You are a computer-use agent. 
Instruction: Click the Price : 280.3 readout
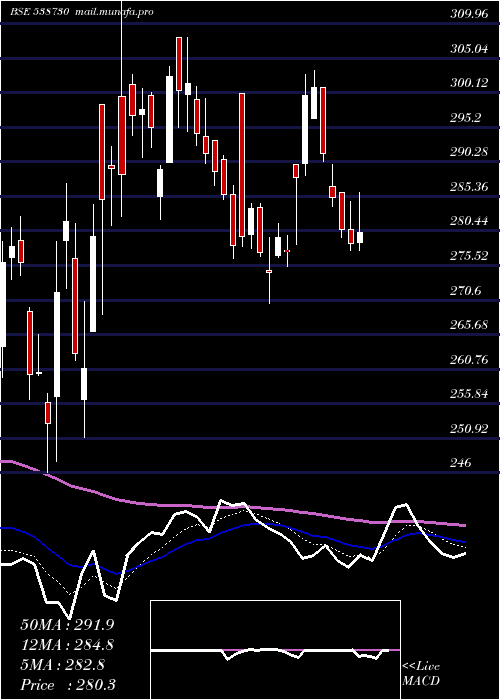click(68, 685)
